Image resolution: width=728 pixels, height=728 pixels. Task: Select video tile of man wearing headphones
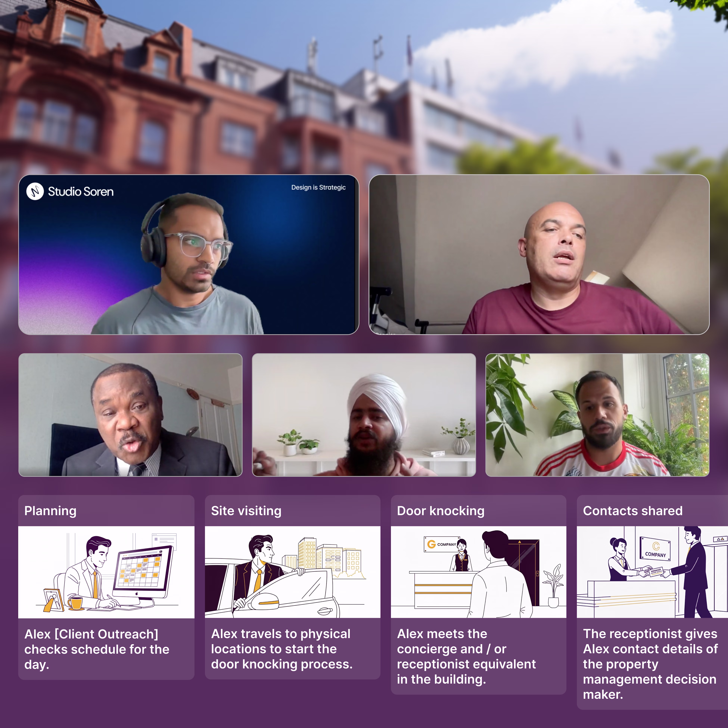tap(188, 255)
